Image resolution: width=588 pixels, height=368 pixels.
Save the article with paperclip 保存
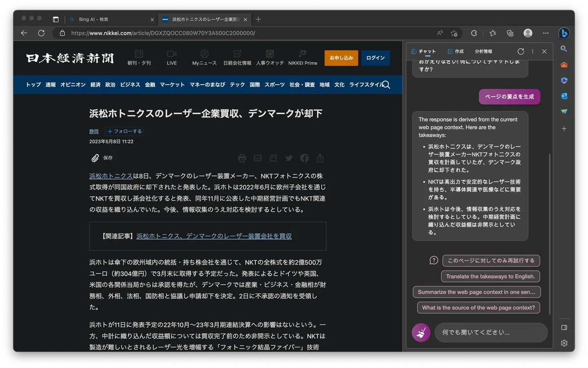102,158
